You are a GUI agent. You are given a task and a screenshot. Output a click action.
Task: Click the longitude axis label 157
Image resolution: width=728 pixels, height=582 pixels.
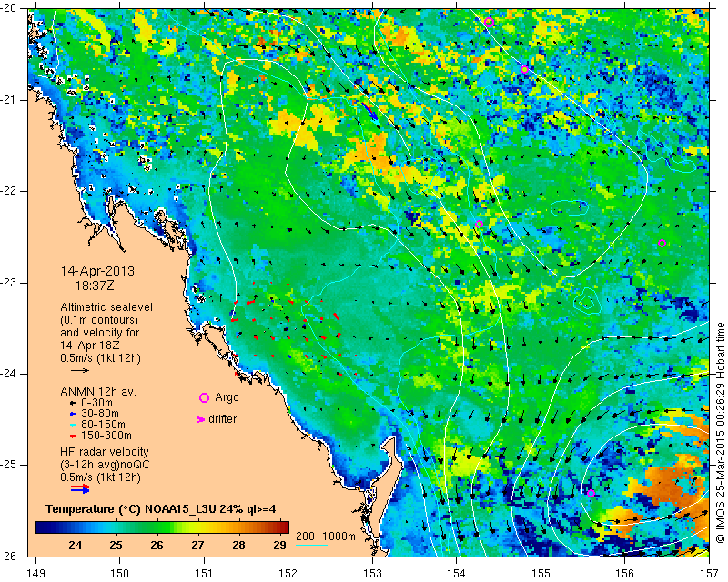coord(710,574)
